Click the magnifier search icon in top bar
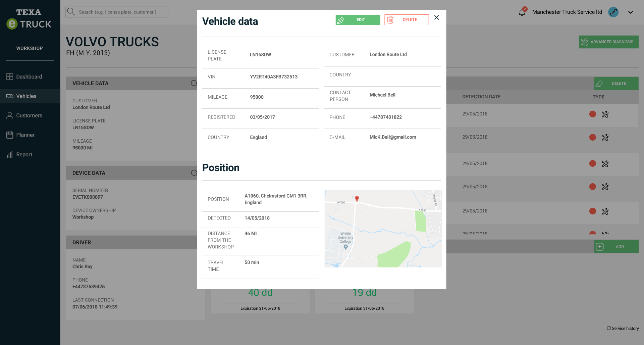Screen dimensions: 644x345 pos(71,12)
